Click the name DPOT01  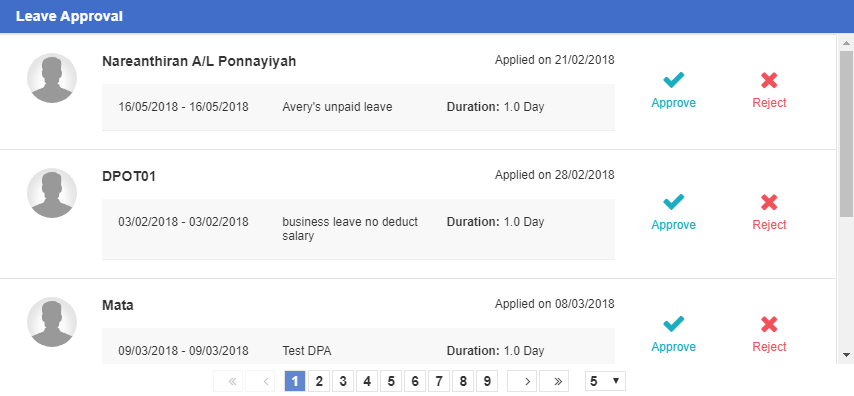(x=129, y=176)
